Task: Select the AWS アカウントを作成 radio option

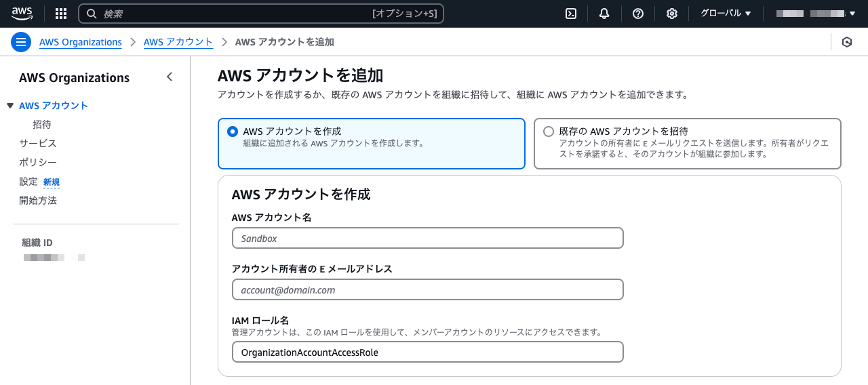Action: (233, 131)
